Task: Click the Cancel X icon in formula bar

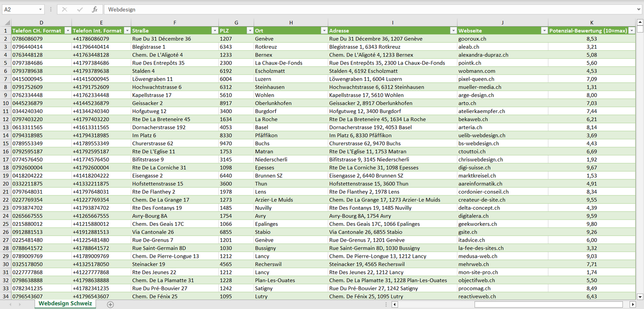Action: point(65,9)
